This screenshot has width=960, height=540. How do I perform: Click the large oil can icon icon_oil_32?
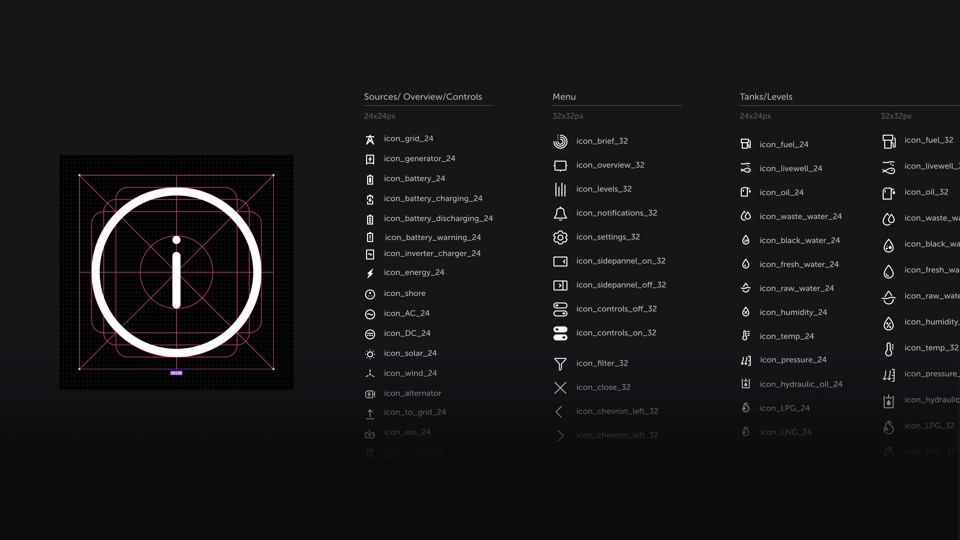click(x=889, y=193)
